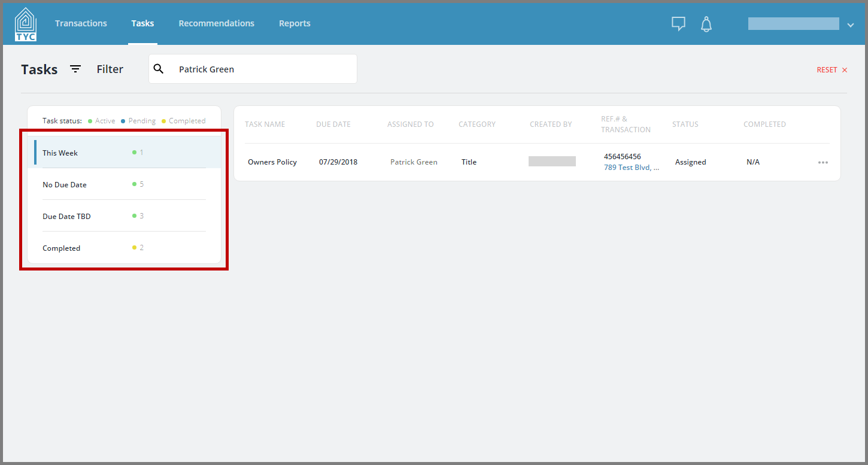Click the RESET link
868x465 pixels.
(x=827, y=70)
